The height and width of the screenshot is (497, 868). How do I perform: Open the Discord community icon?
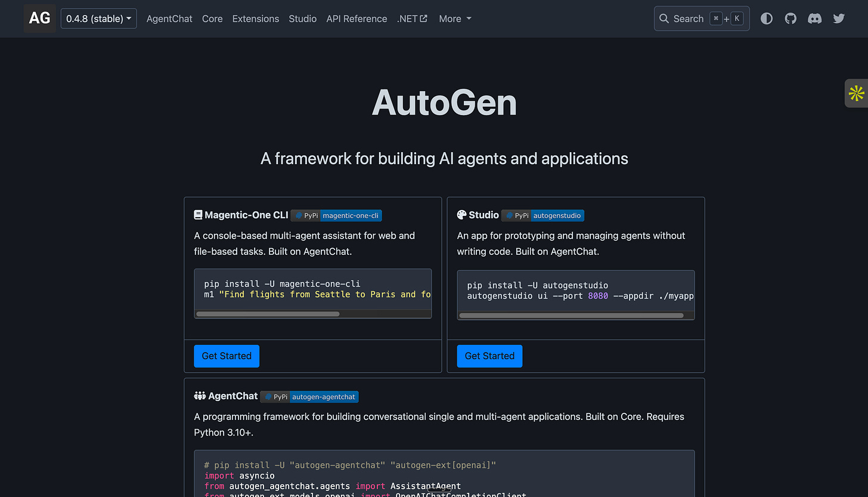[814, 18]
